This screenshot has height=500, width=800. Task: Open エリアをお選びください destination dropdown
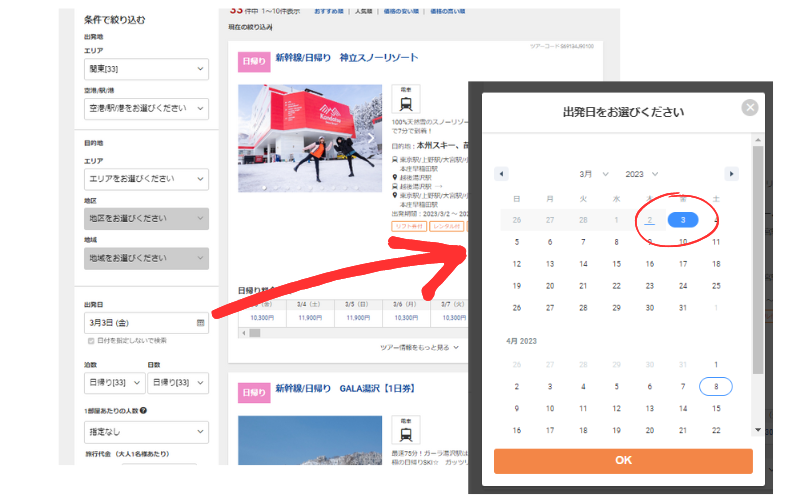(146, 179)
